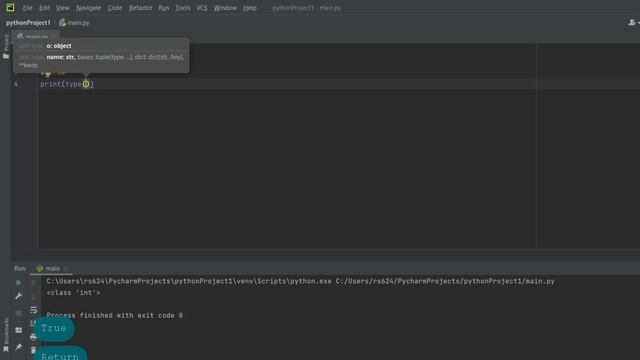Click the pythonProject1 breadcrumb

tap(28, 23)
